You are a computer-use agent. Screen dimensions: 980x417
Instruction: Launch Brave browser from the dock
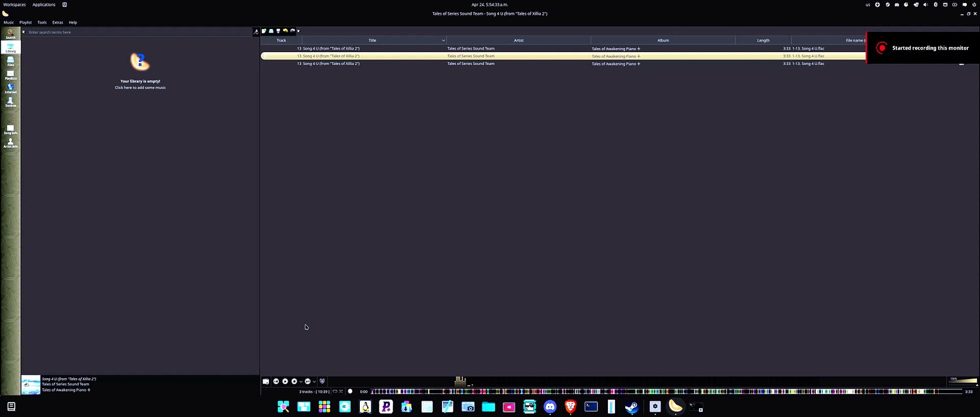click(x=570, y=407)
